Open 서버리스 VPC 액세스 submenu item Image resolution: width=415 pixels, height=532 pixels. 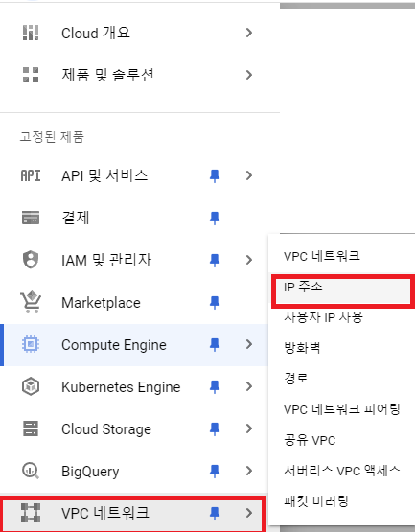(x=342, y=471)
